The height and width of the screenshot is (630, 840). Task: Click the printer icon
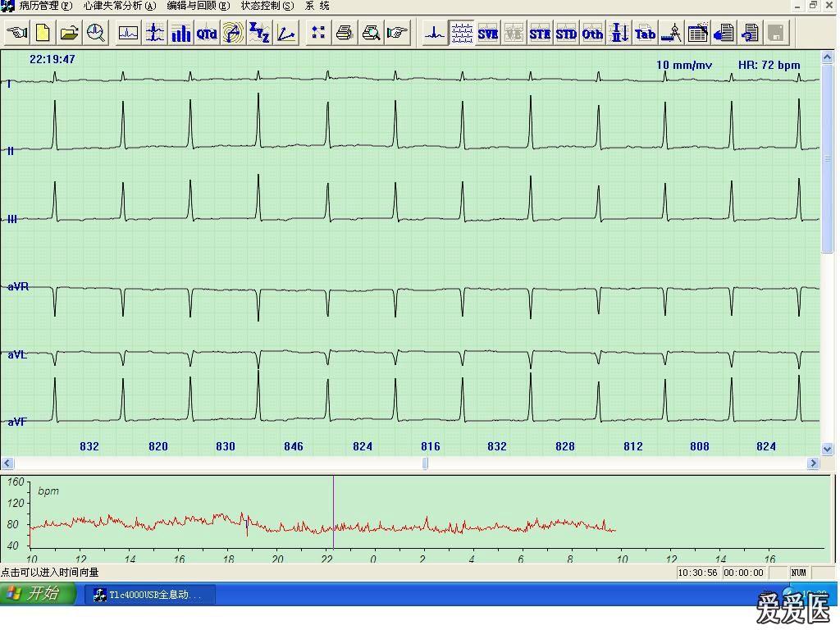pyautogui.click(x=345, y=33)
